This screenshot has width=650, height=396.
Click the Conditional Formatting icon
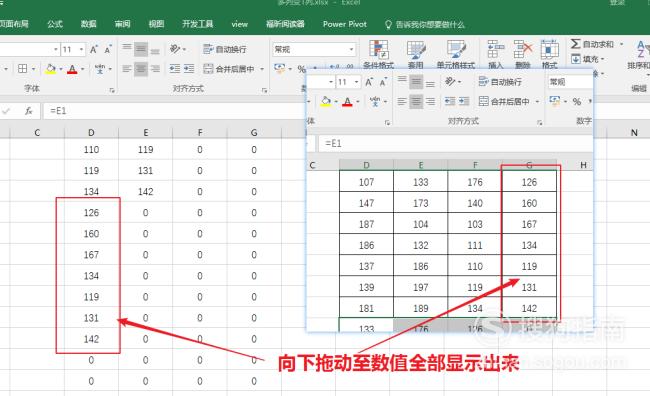378,50
